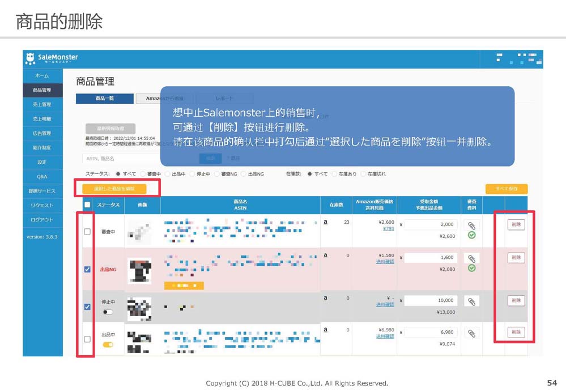The height and width of the screenshot is (392, 566).
Task: Click Amazon 'a' icon in 停止中 row
Action: [x=326, y=298]
